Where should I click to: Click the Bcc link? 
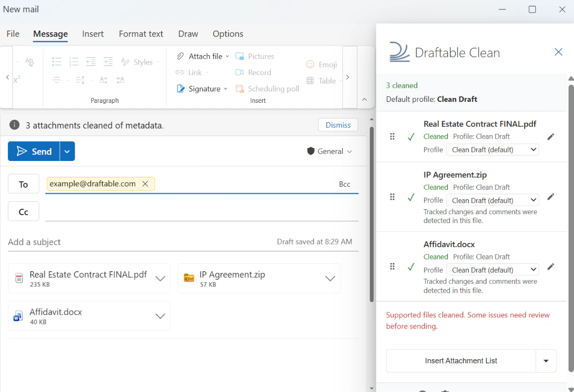pos(344,184)
